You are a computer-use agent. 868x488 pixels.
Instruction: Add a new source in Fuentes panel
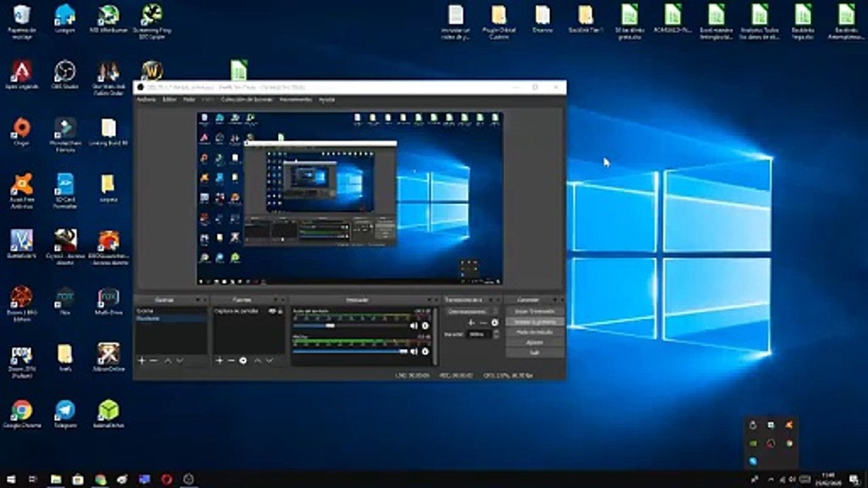(x=219, y=361)
